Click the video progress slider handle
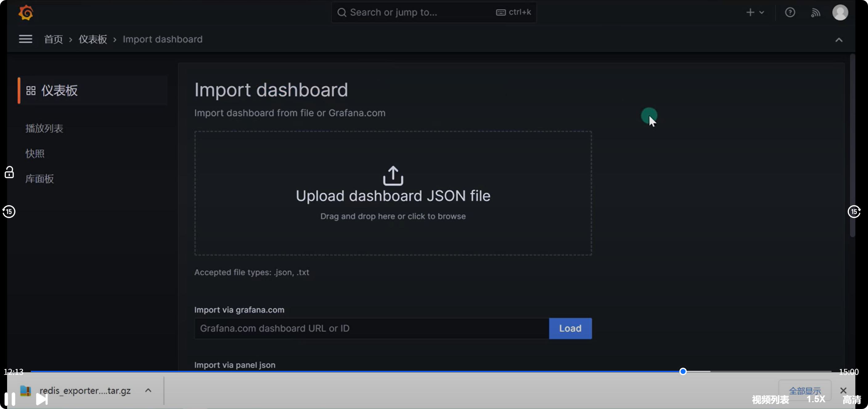The image size is (868, 409). click(x=683, y=371)
